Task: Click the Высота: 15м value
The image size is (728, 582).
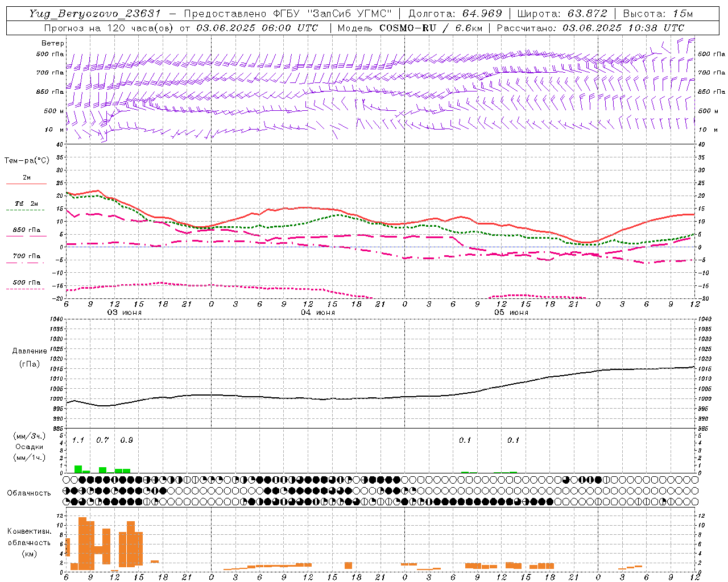Action: 658,14
